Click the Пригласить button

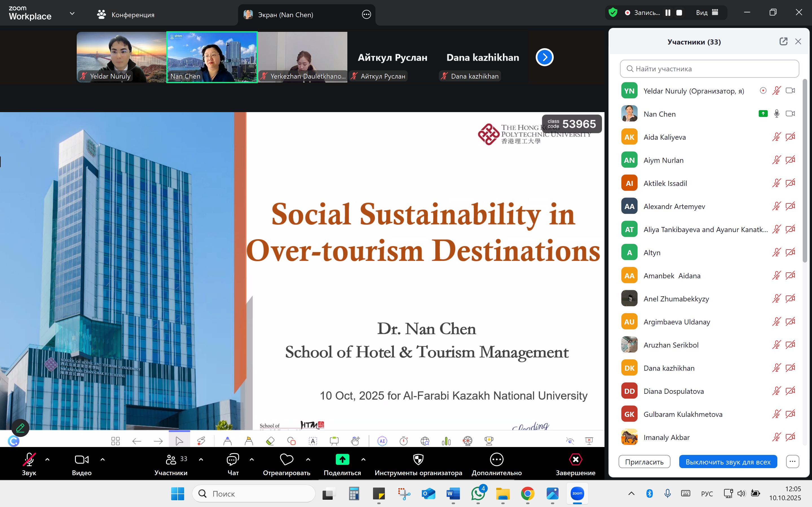coord(644,462)
